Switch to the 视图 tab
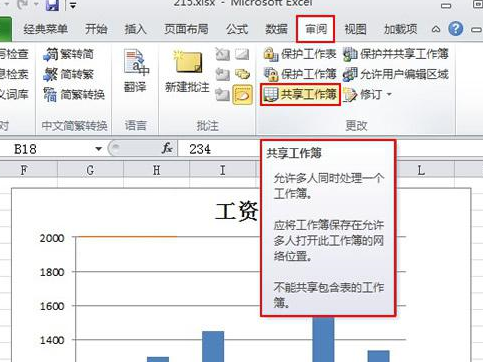Viewport: 483px width, 362px height. coord(355,29)
